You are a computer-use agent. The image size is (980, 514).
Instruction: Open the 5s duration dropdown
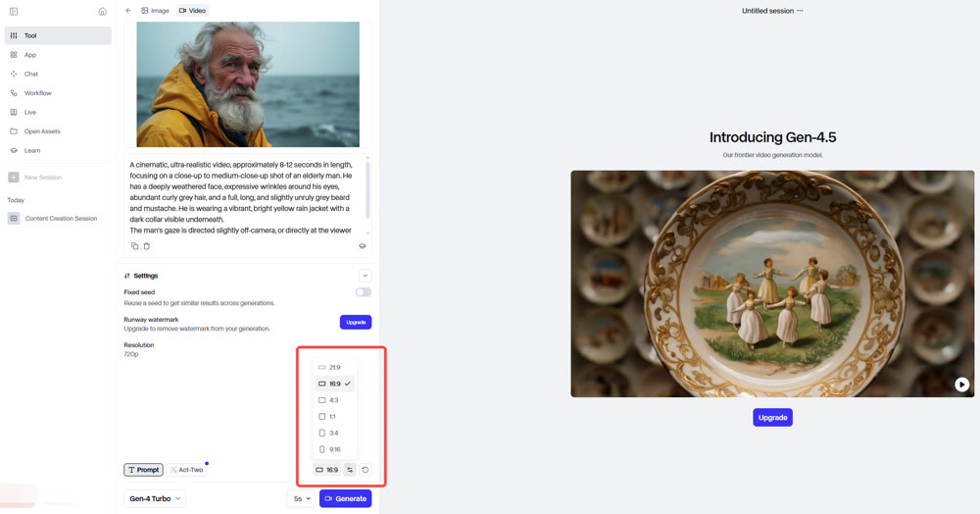click(302, 498)
